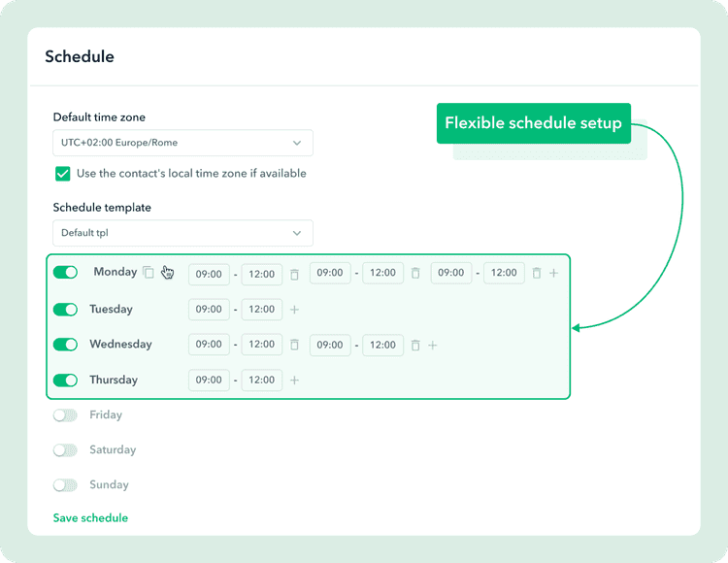Uncheck use contact's local time zone
Viewport: 728px width, 563px height.
63,174
